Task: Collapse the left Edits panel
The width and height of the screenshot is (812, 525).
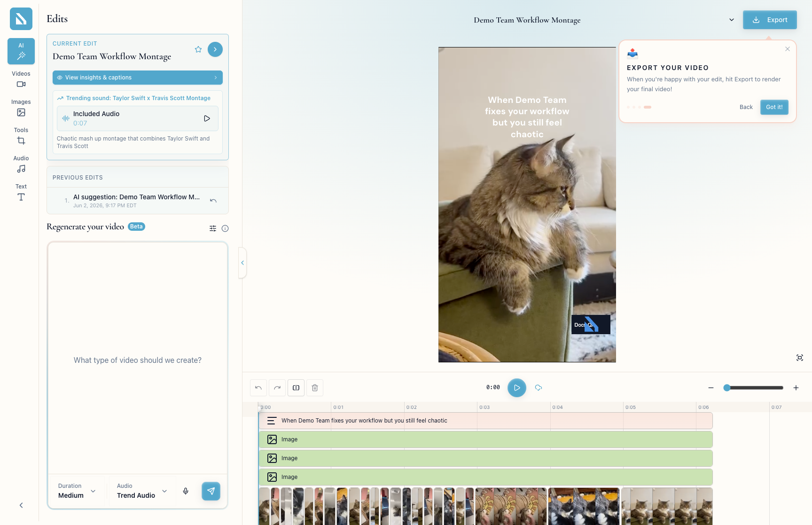Action: [242, 263]
